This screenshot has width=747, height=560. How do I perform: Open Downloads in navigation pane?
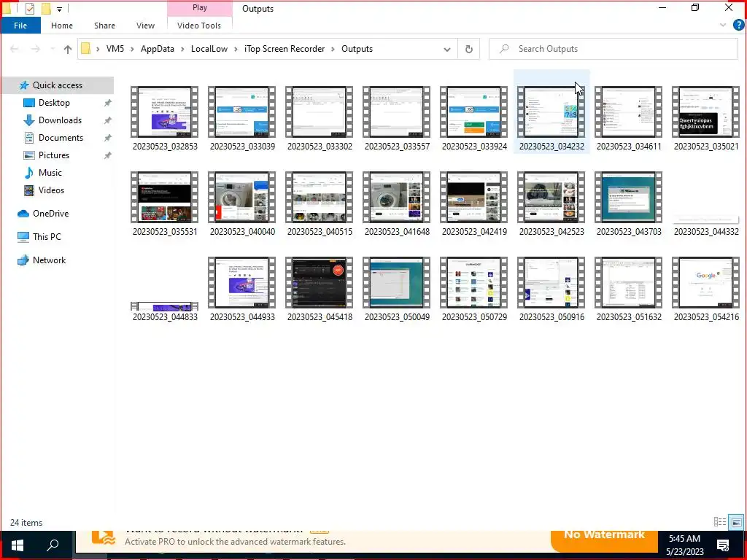pos(60,120)
